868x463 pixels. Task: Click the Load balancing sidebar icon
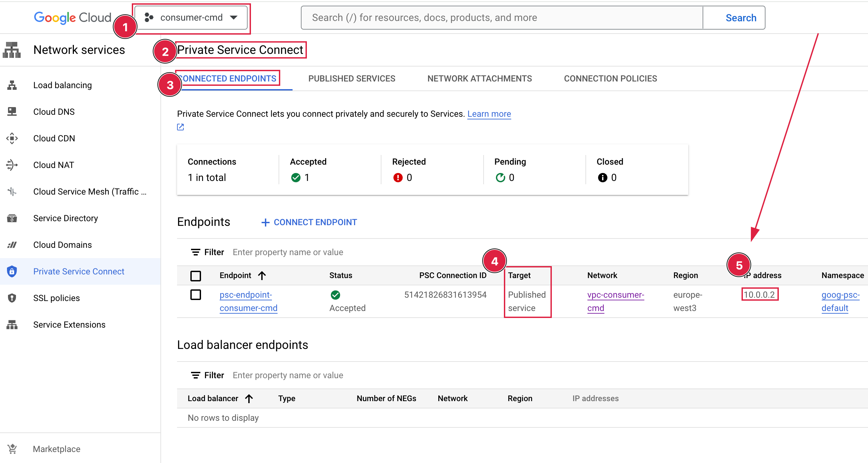[12, 85]
